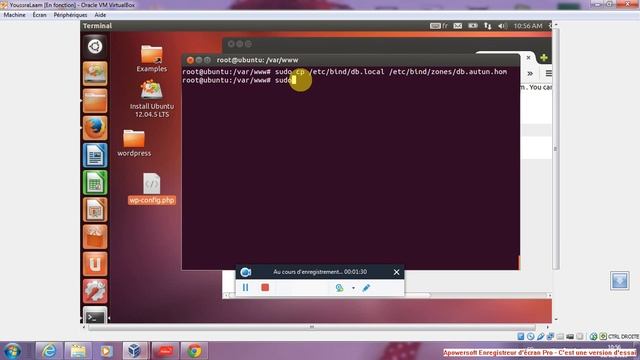Click the CTRL DROITE host key indicator
Viewport: 640px width, 360px height.
point(623,337)
